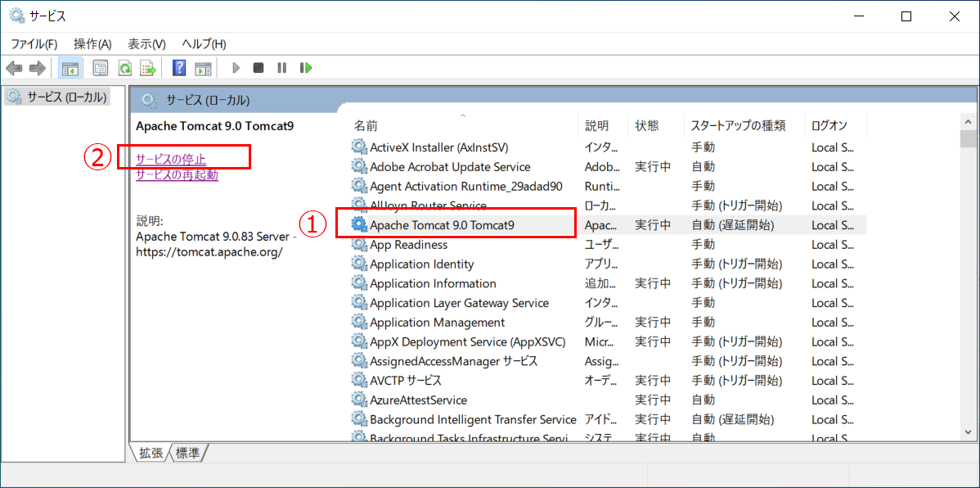Select AssignedAccessManager サービス row
Viewport: 980px width, 488px height.
[608, 361]
